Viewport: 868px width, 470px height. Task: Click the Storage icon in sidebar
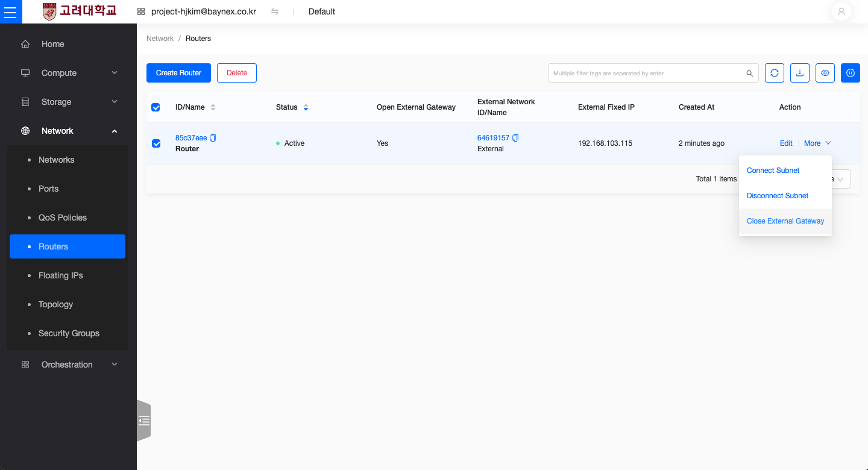pos(25,102)
